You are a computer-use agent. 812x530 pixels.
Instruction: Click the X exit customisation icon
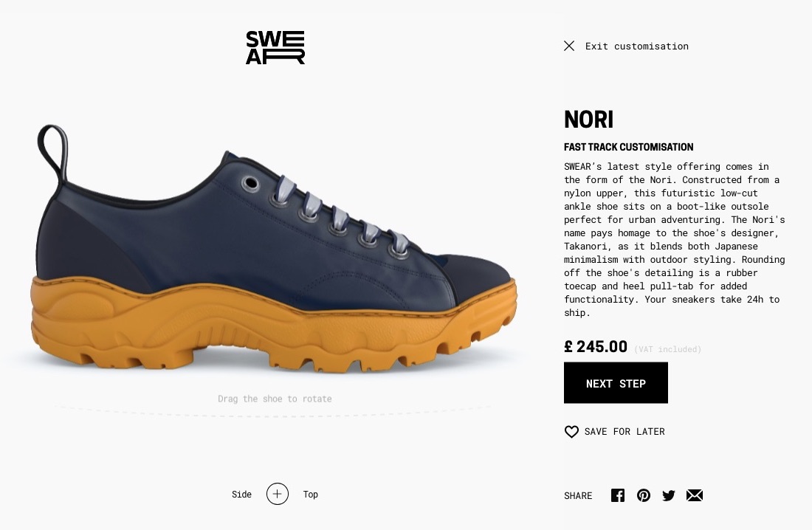click(569, 46)
